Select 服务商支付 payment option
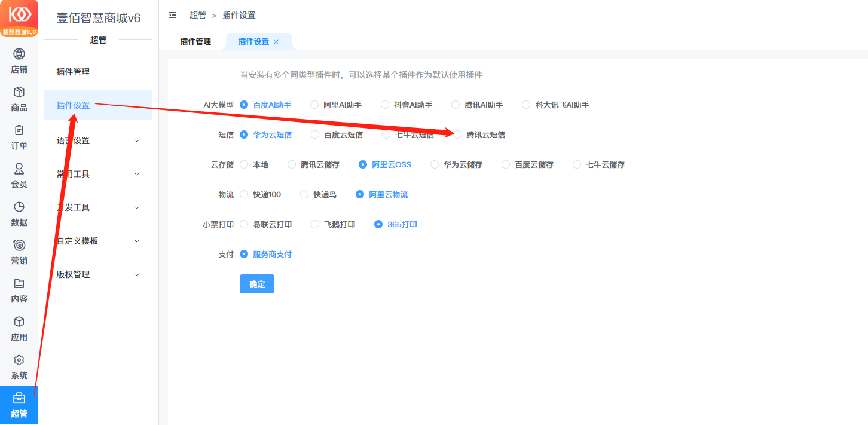Image resolution: width=868 pixels, height=425 pixels. [244, 254]
